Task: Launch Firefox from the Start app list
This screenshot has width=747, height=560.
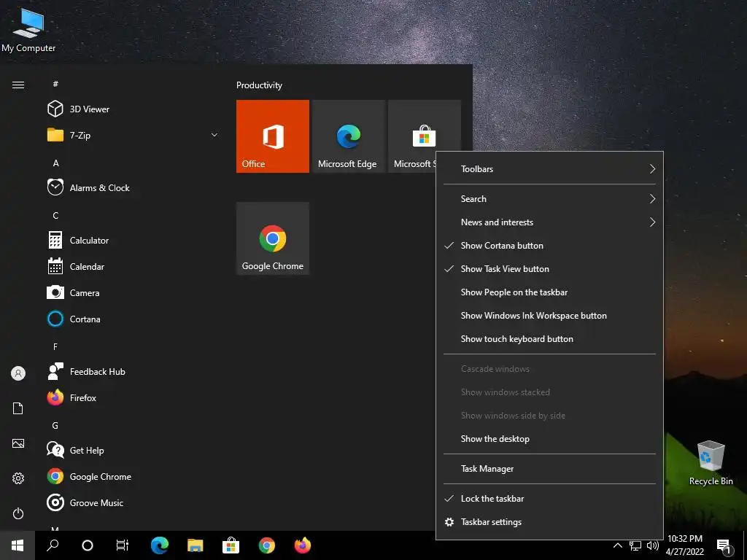Action: (133, 397)
